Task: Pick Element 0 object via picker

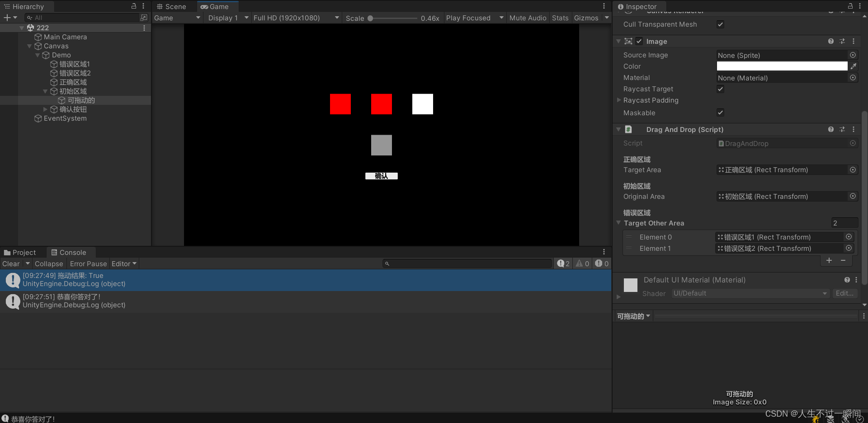Action: (849, 237)
